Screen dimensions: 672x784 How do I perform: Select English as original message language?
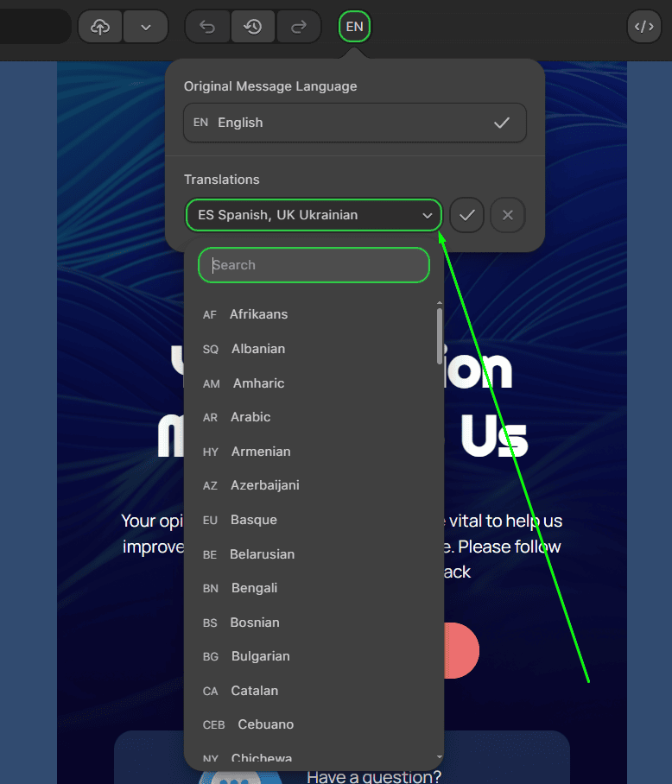pos(354,123)
